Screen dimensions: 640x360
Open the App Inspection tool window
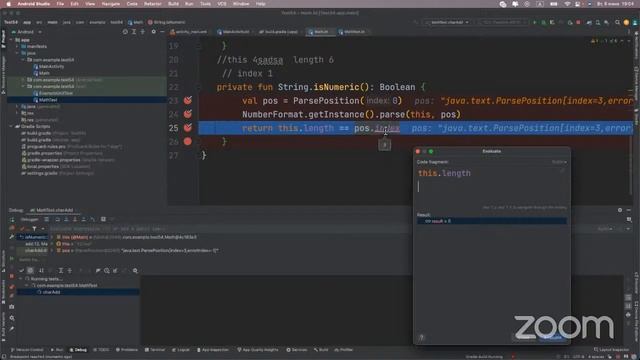pos(213,350)
